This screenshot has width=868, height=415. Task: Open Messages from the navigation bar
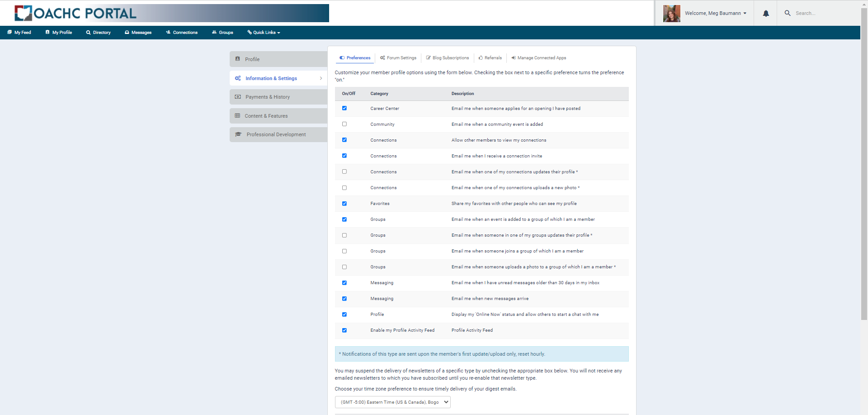[x=138, y=32]
